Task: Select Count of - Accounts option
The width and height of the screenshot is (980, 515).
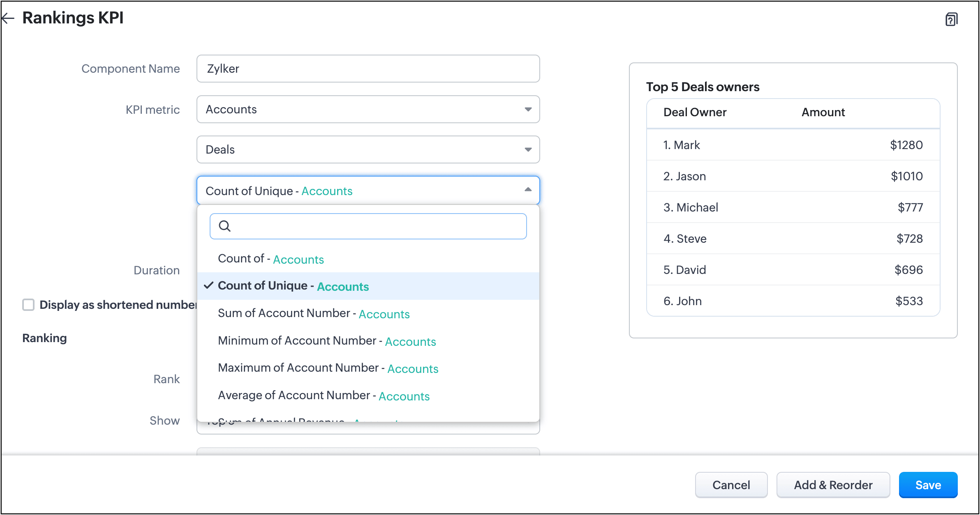Action: pos(271,259)
